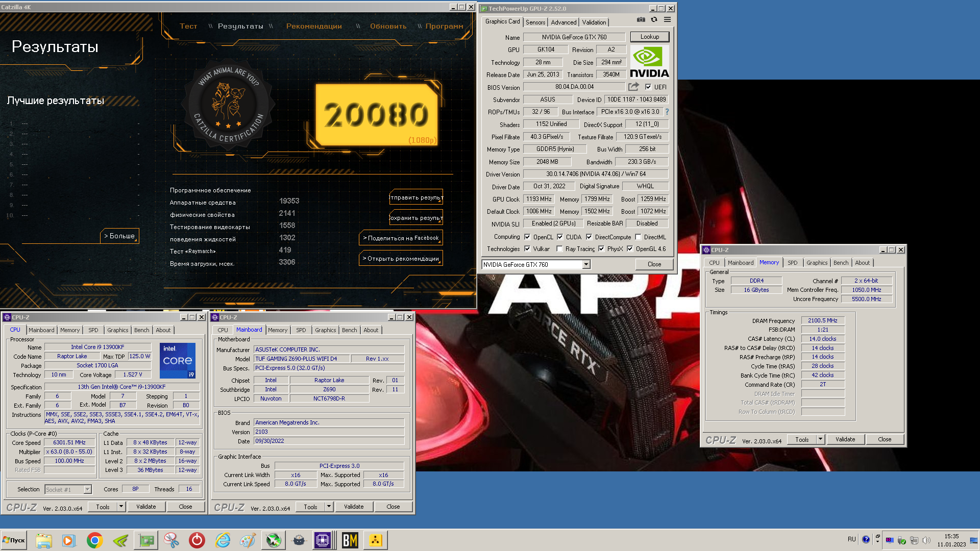Screen dimensions: 980x551
Task: Toggle the DirectCompute checkbox
Action: pos(589,237)
